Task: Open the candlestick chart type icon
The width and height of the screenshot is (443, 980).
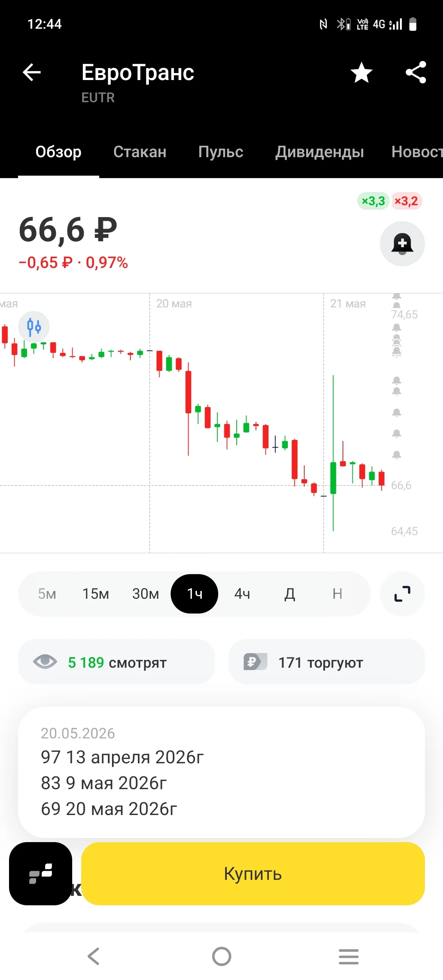Action: (x=34, y=327)
